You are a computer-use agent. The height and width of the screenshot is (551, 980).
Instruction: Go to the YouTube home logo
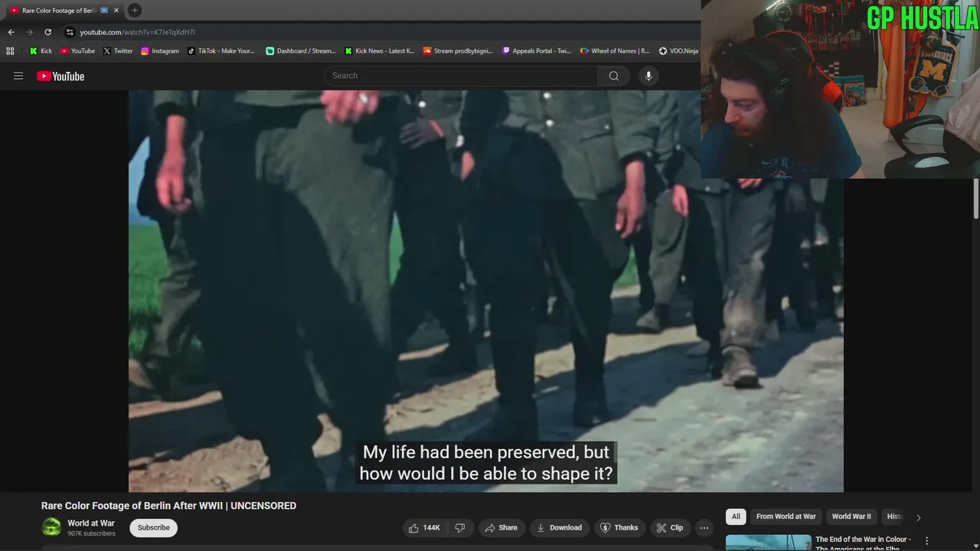pos(60,76)
